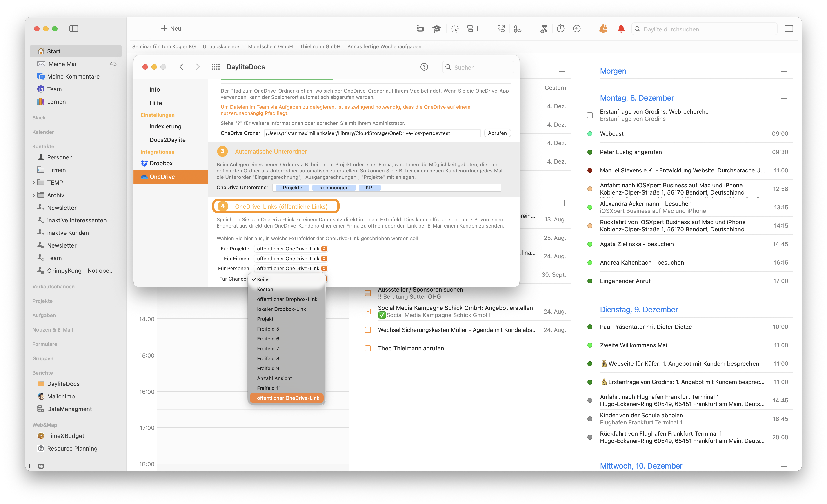
Task: Show all panes grid icon in DayliteDocs
Action: [216, 67]
